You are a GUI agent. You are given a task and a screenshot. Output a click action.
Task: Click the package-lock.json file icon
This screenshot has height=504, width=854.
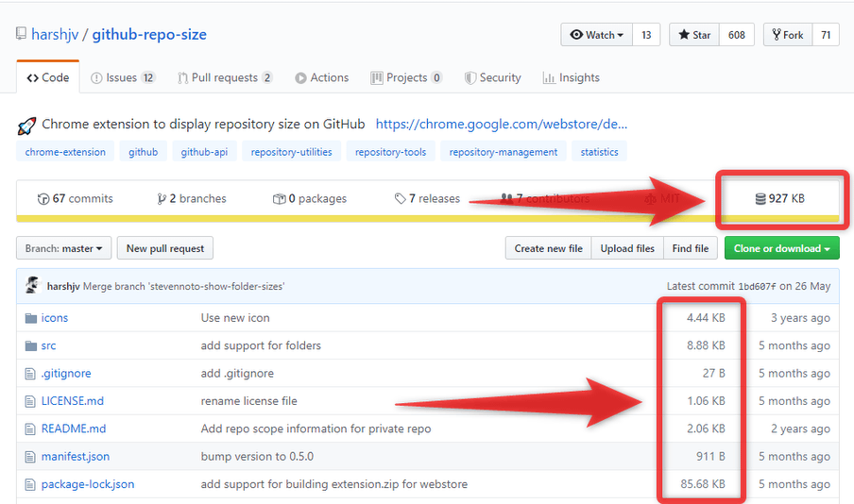[x=30, y=484]
